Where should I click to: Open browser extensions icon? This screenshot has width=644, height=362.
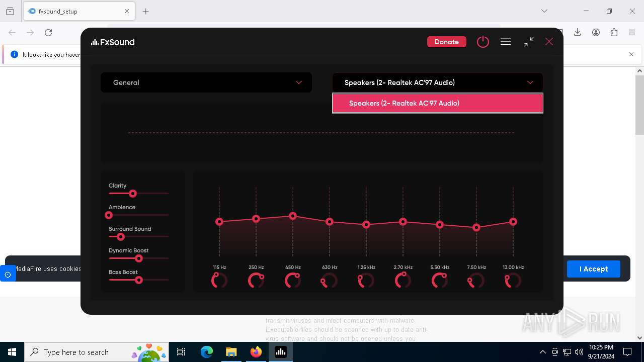[614, 32]
